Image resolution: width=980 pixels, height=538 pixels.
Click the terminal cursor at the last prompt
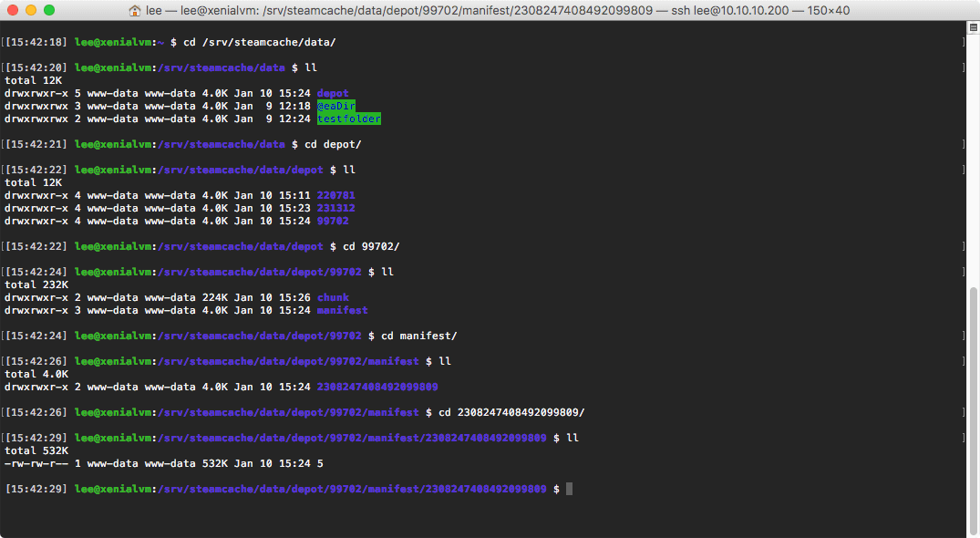(569, 489)
